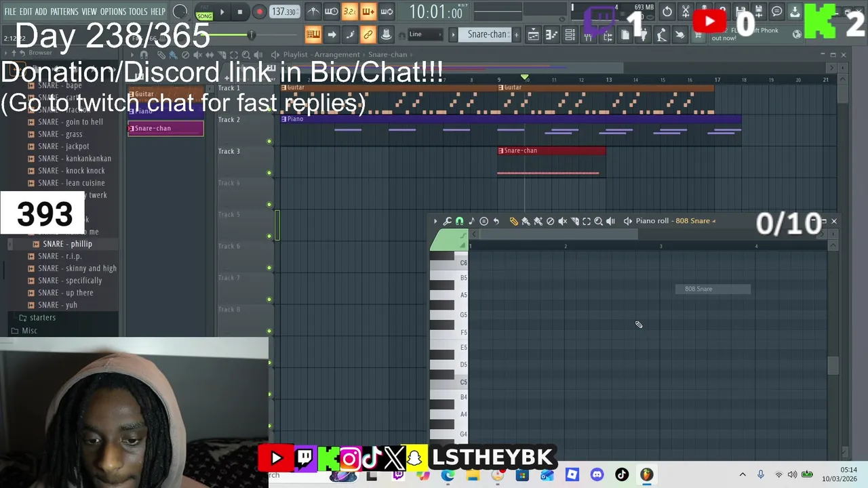Screen dimensions: 868x488
Task: Select the Snare-chan pattern in picker
Action: [165, 129]
